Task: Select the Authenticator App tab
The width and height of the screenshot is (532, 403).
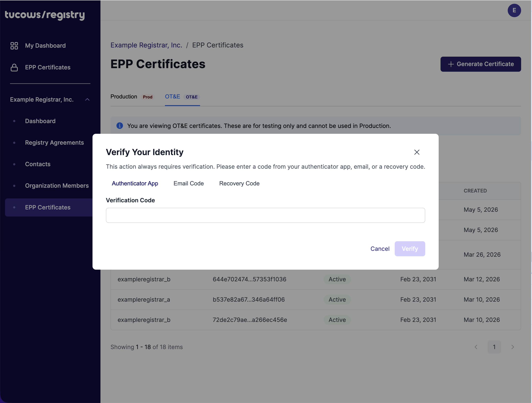Action: click(x=135, y=183)
